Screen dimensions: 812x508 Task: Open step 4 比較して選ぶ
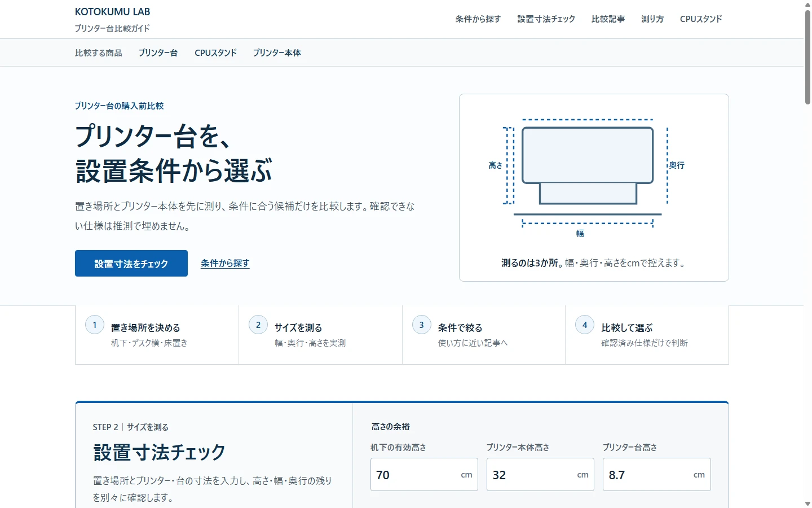(x=647, y=335)
